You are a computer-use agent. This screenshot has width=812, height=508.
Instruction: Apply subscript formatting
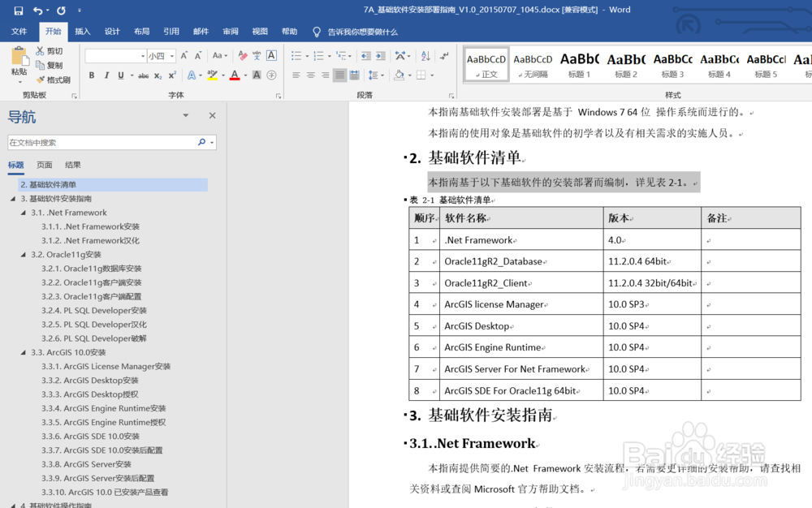click(x=158, y=75)
